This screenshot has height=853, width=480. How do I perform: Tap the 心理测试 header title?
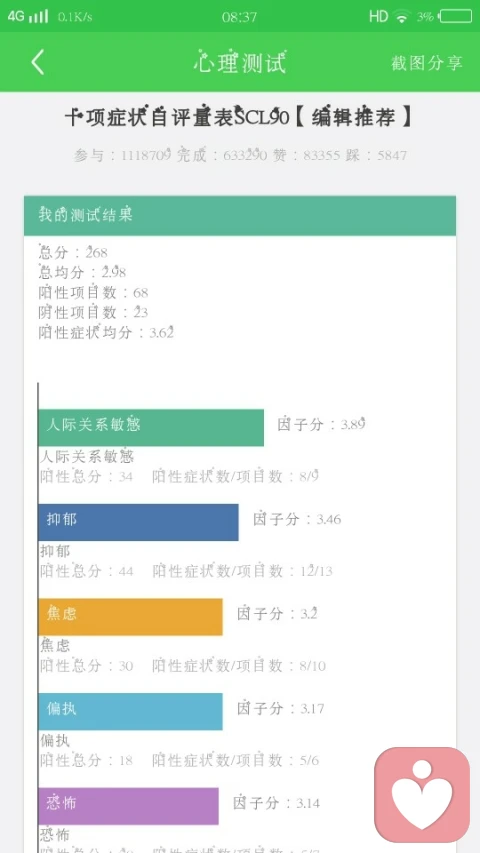(240, 63)
